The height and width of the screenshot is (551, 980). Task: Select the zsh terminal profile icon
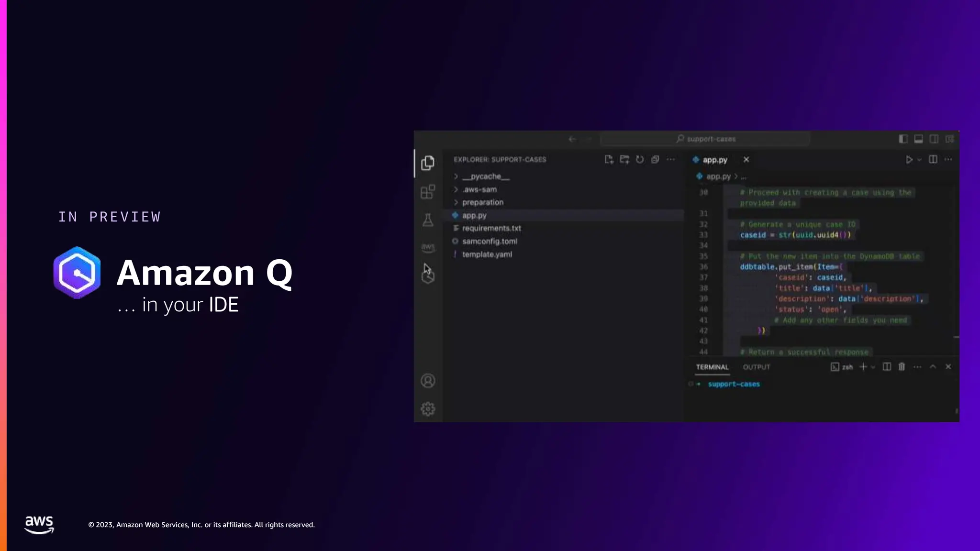point(835,367)
